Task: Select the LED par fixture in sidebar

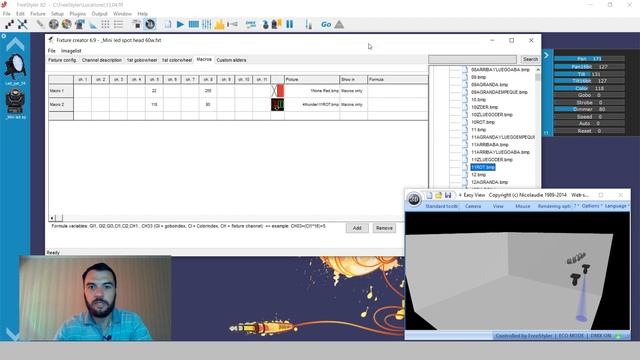Action: [15, 69]
